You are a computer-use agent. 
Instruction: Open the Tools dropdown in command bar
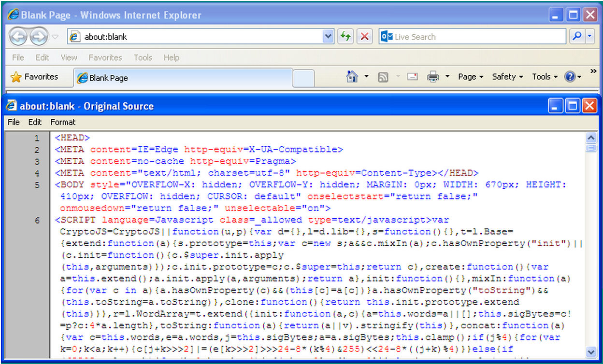click(x=545, y=77)
